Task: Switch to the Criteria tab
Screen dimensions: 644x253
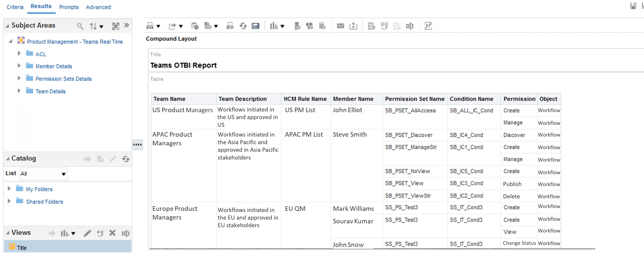Action: pyautogui.click(x=15, y=7)
